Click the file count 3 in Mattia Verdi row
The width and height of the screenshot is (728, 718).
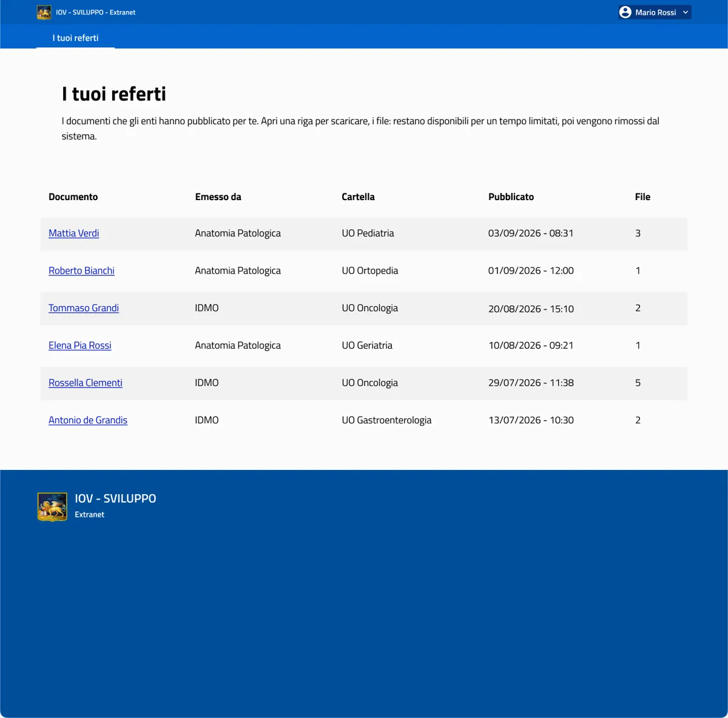638,233
